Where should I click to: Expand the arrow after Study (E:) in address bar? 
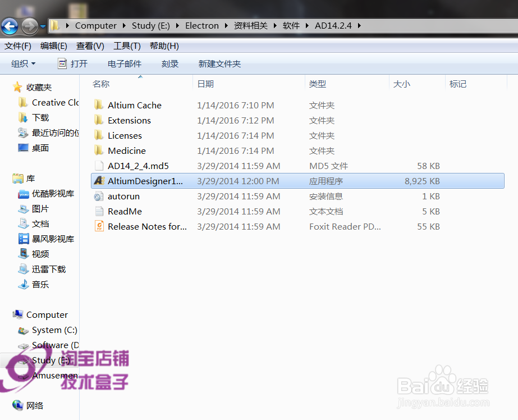click(x=177, y=25)
